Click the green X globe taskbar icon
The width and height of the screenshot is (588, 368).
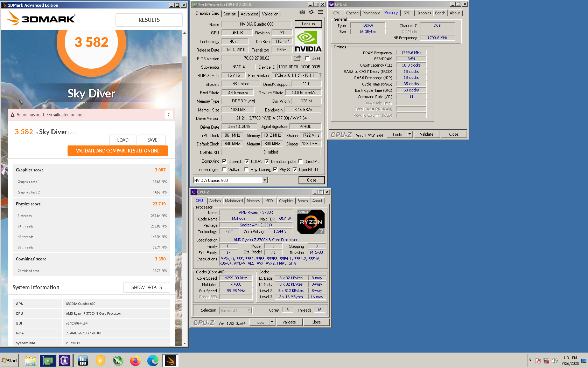[x=118, y=361]
